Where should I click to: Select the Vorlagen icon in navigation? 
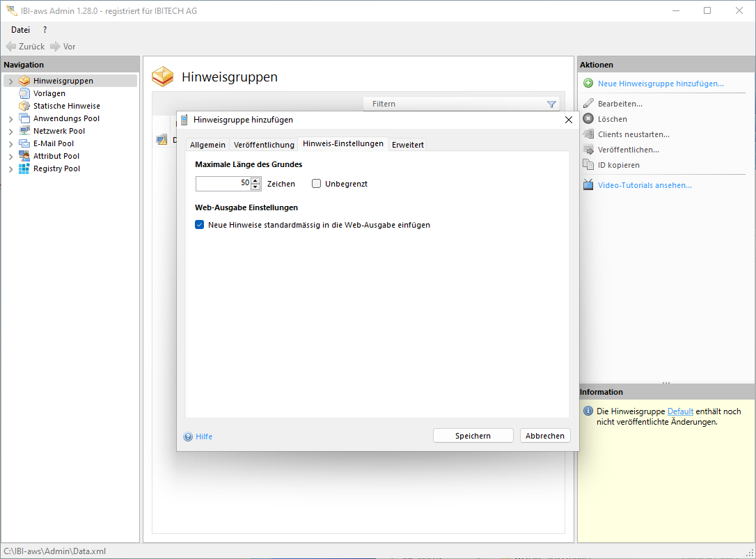click(24, 93)
